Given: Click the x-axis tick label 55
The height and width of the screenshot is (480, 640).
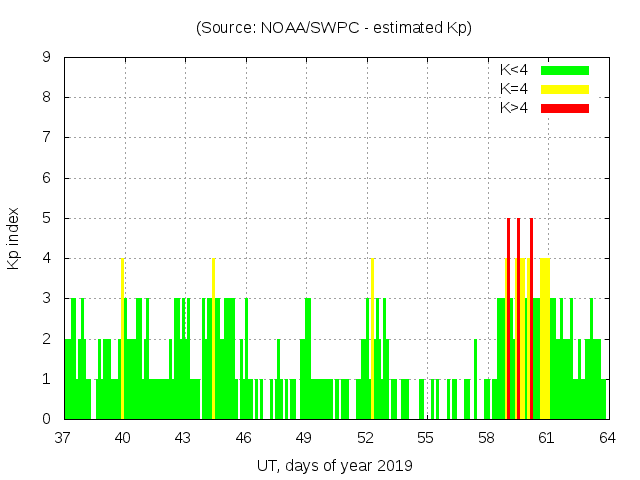Looking at the screenshot, I should (425, 438).
